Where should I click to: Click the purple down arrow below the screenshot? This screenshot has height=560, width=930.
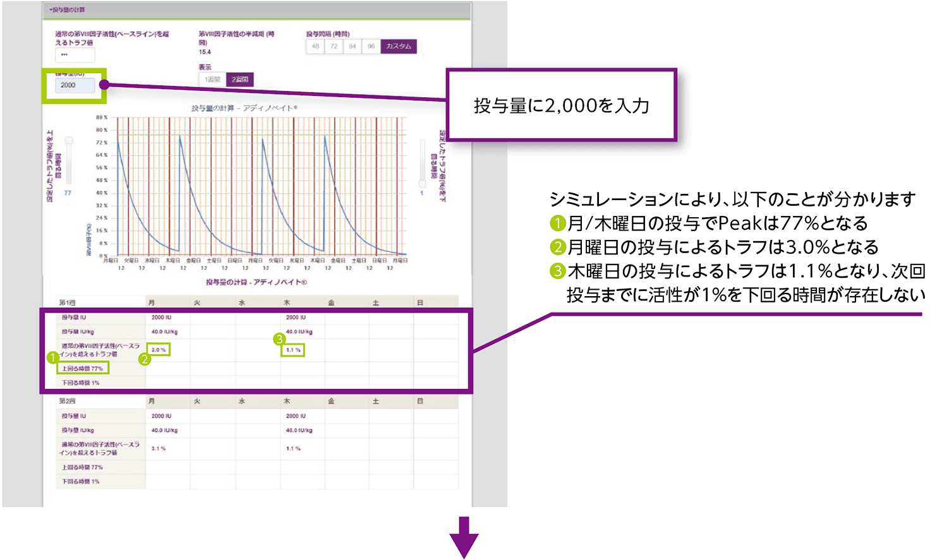pyautogui.click(x=464, y=536)
